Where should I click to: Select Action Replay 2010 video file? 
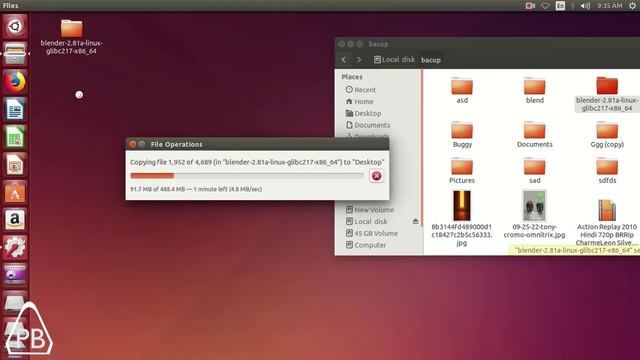(x=607, y=210)
